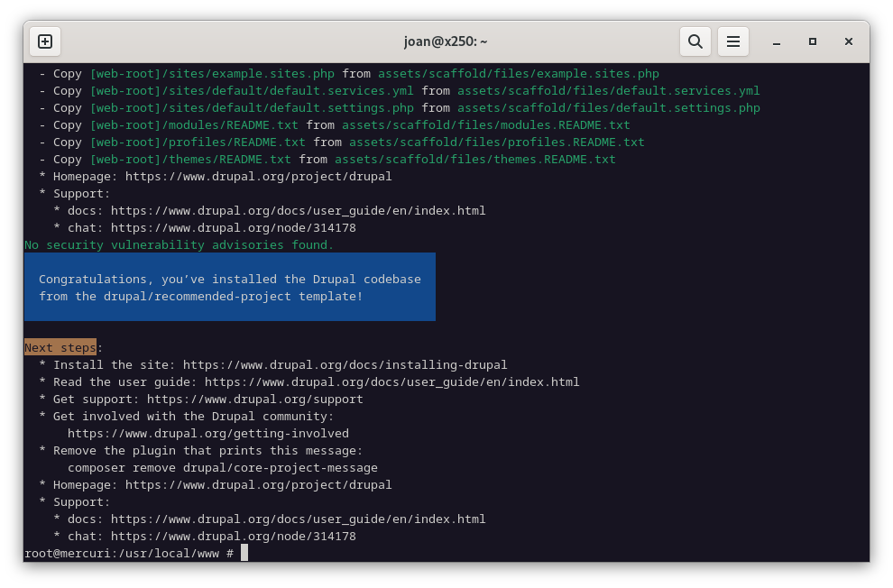Click the default.settings.php copy line
This screenshot has height=588, width=893.
pyautogui.click(x=400, y=107)
